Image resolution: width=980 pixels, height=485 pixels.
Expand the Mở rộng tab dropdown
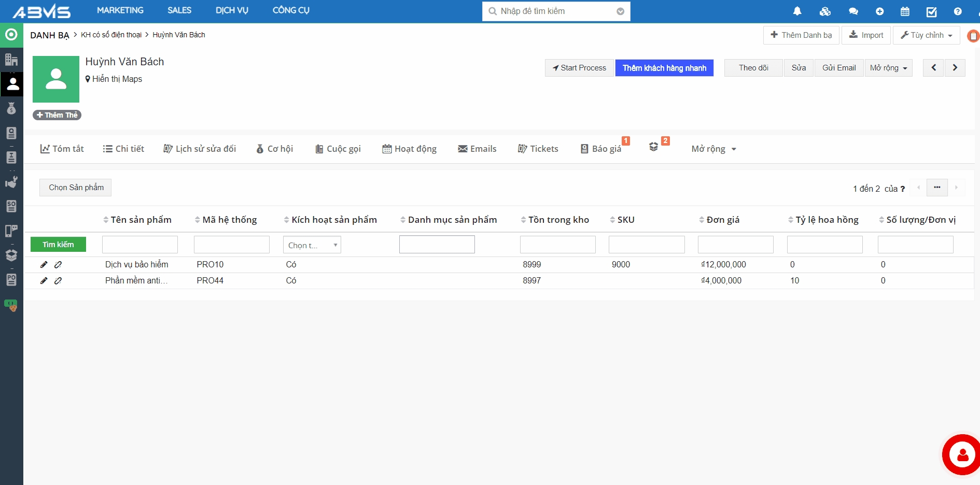[713, 149]
